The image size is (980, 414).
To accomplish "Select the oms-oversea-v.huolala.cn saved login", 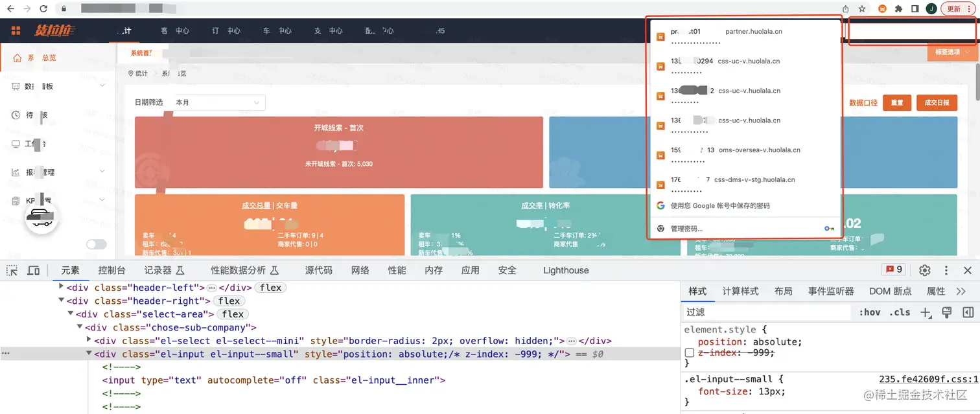I will pos(745,155).
